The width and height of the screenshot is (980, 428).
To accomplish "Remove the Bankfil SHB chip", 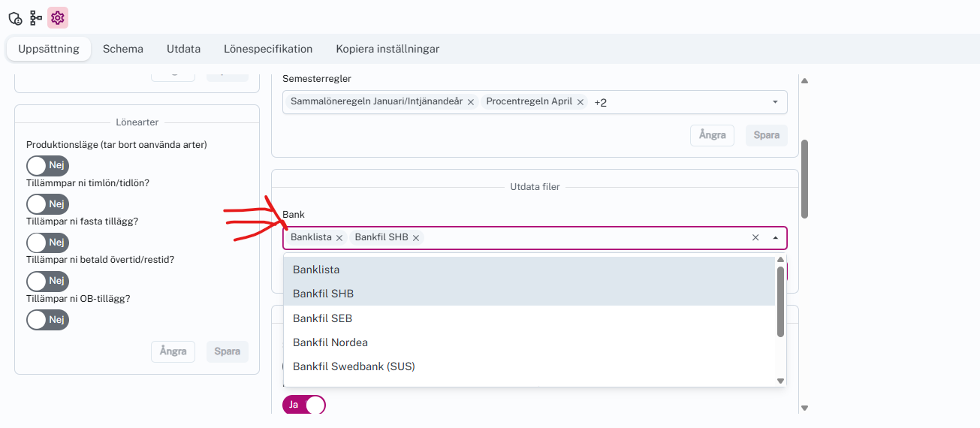I will (415, 238).
